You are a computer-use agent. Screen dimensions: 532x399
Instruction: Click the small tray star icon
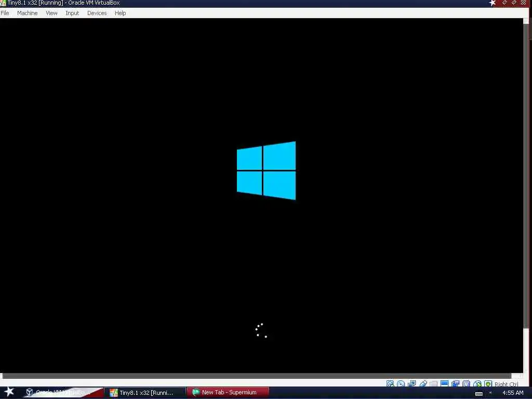coord(490,393)
